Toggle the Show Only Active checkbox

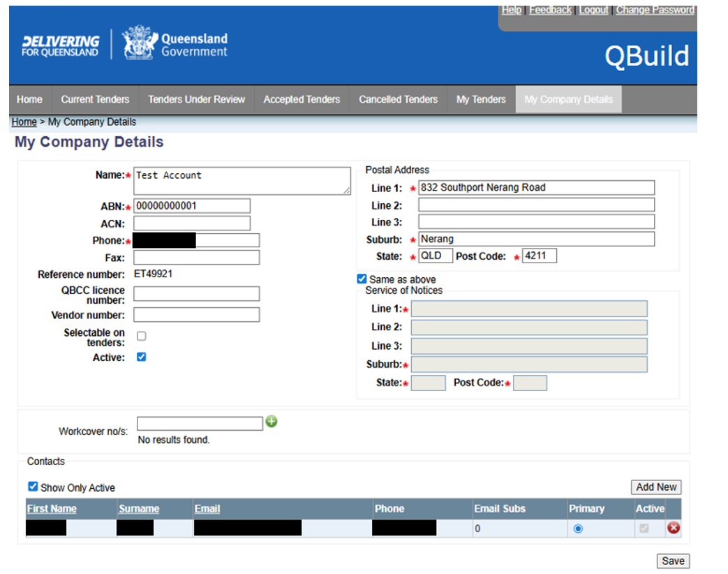(x=33, y=487)
